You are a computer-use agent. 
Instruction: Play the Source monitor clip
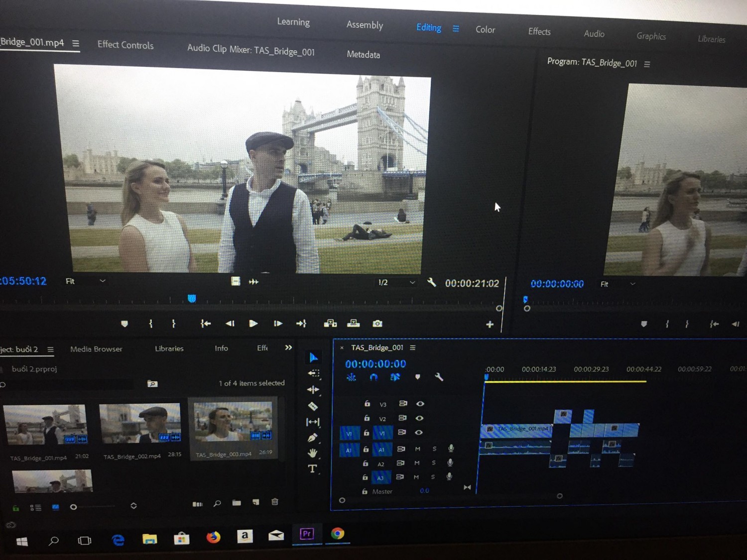pyautogui.click(x=253, y=324)
